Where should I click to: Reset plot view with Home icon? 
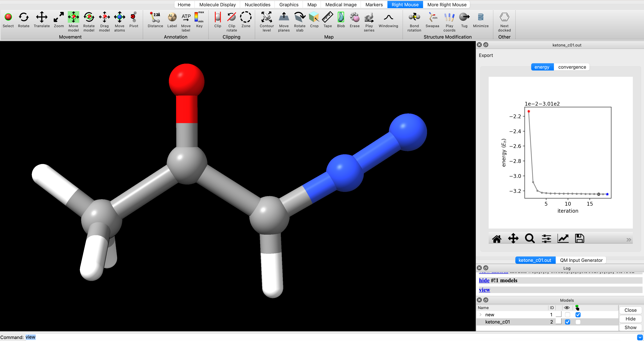pyautogui.click(x=496, y=238)
